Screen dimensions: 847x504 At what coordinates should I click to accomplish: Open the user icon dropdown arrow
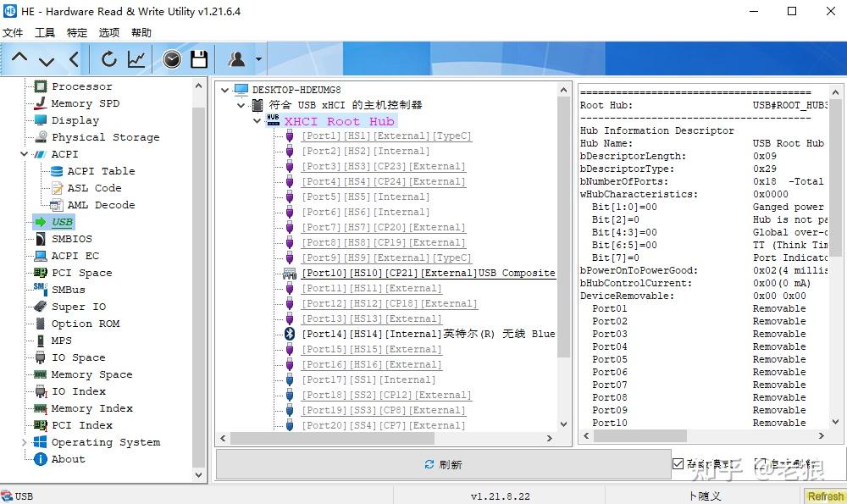coord(258,59)
